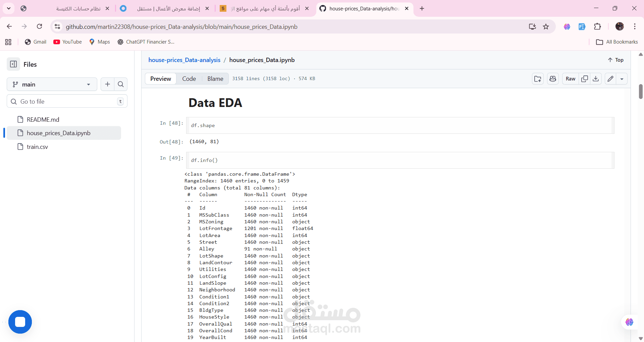Open file in workspace folder icon

[538, 79]
